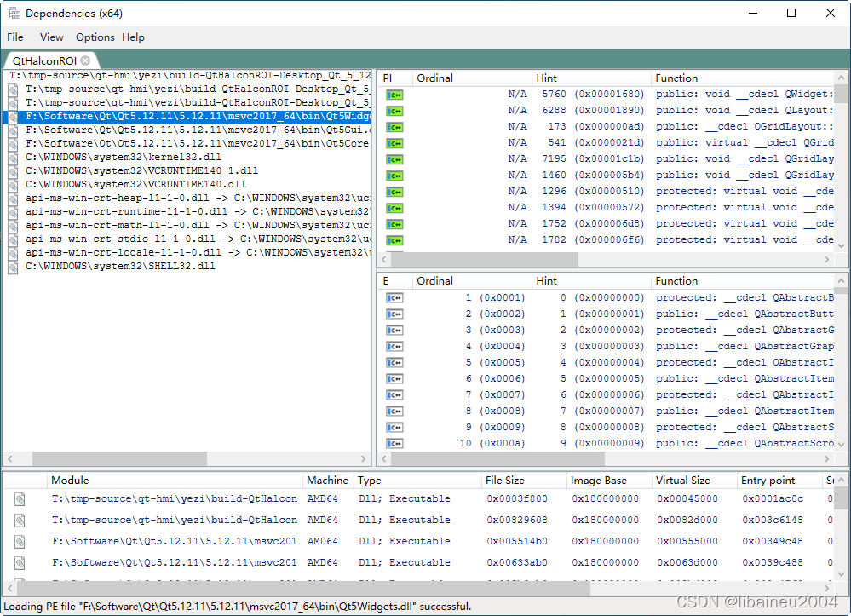The image size is (851, 616).
Task: Select api-ms-win-crt-heap-l1-1-0.dll tree row
Action: click(x=187, y=199)
